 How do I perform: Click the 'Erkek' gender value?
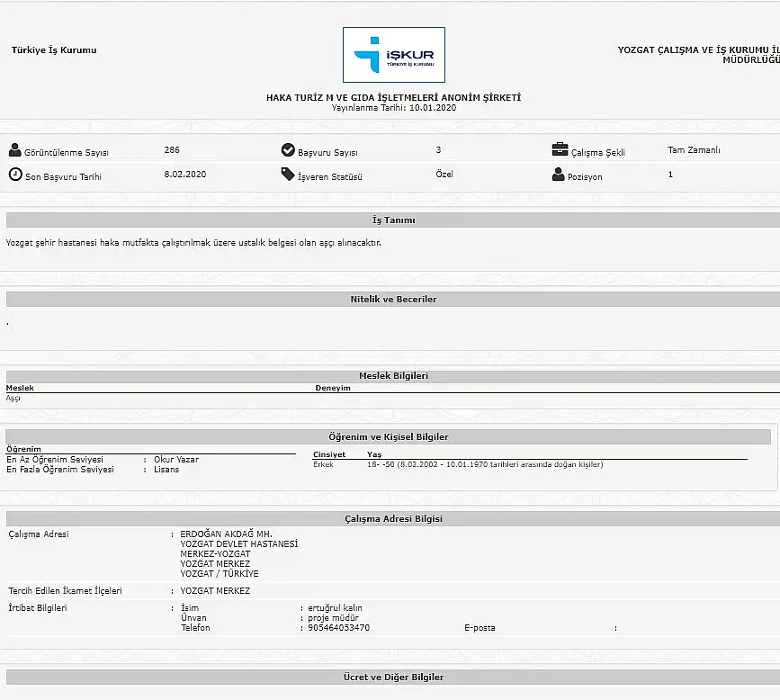[323, 464]
